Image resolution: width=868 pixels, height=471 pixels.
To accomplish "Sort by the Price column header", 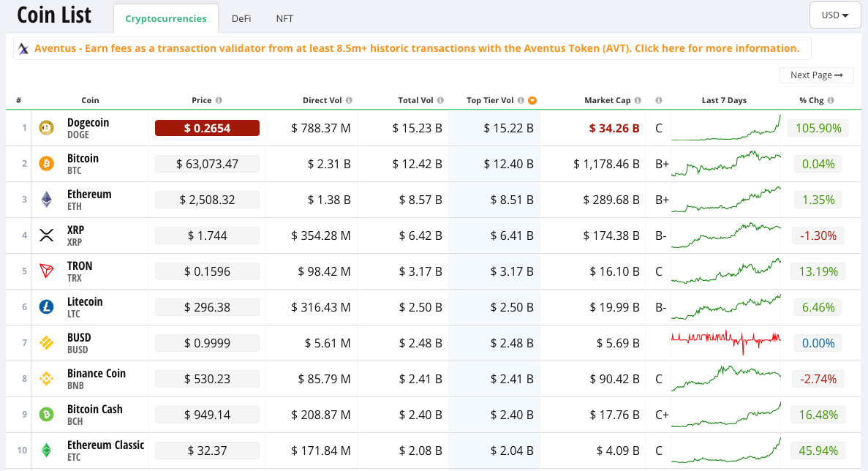I will point(202,100).
